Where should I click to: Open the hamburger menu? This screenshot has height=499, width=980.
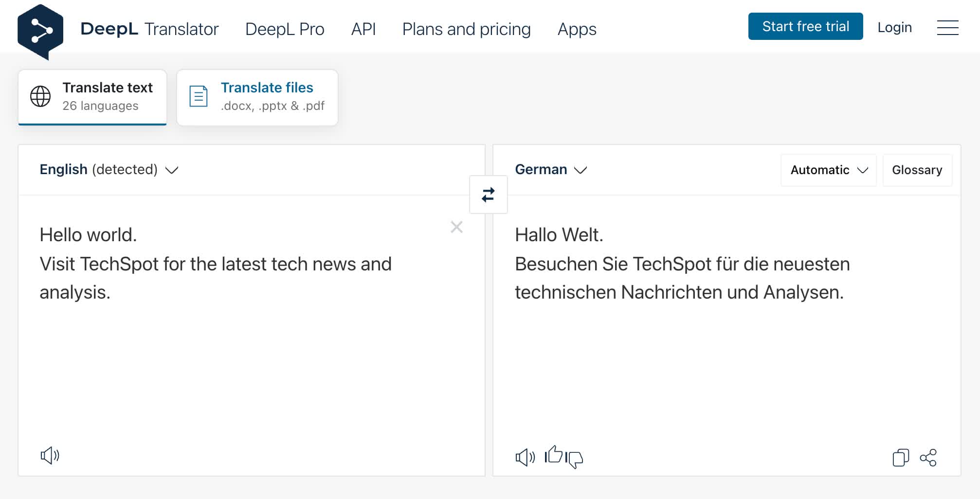click(947, 28)
